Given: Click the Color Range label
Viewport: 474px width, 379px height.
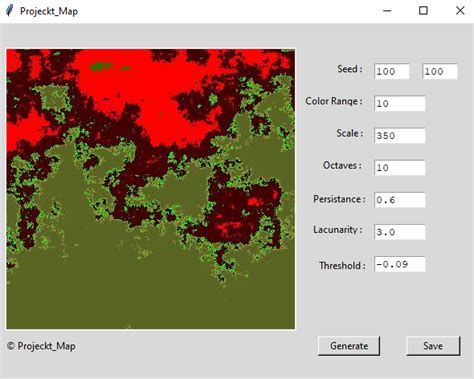Looking at the screenshot, I should [334, 101].
